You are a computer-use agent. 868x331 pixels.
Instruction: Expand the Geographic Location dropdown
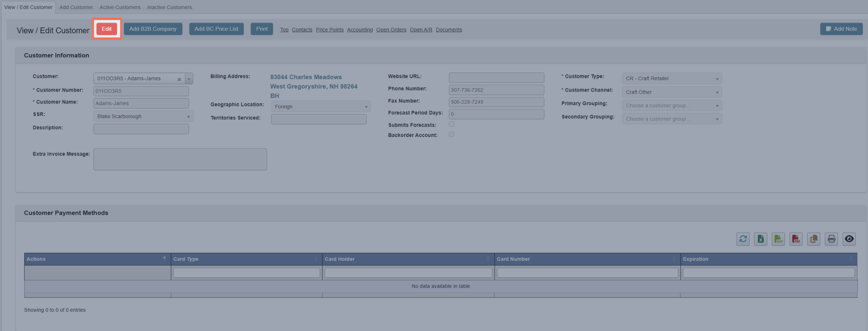(x=321, y=106)
